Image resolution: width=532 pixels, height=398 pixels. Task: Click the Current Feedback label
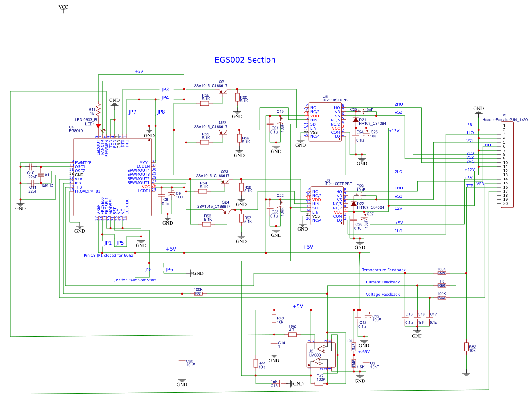(x=383, y=282)
